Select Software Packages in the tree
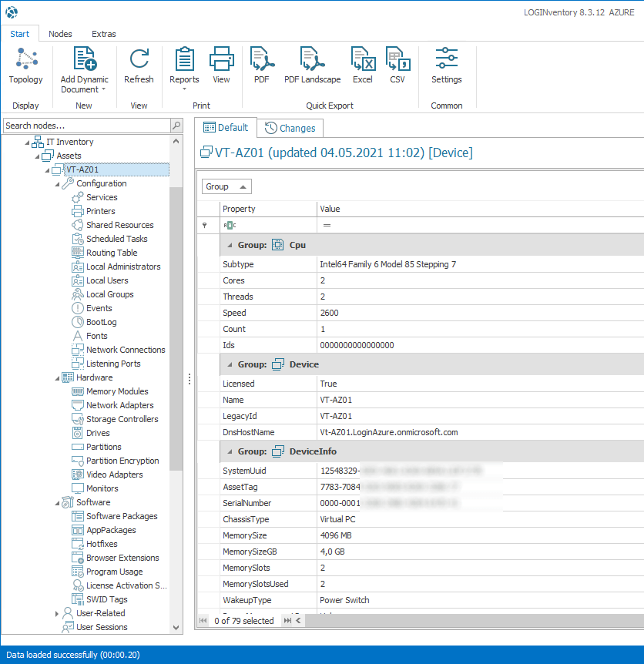The width and height of the screenshot is (644, 664). (121, 516)
